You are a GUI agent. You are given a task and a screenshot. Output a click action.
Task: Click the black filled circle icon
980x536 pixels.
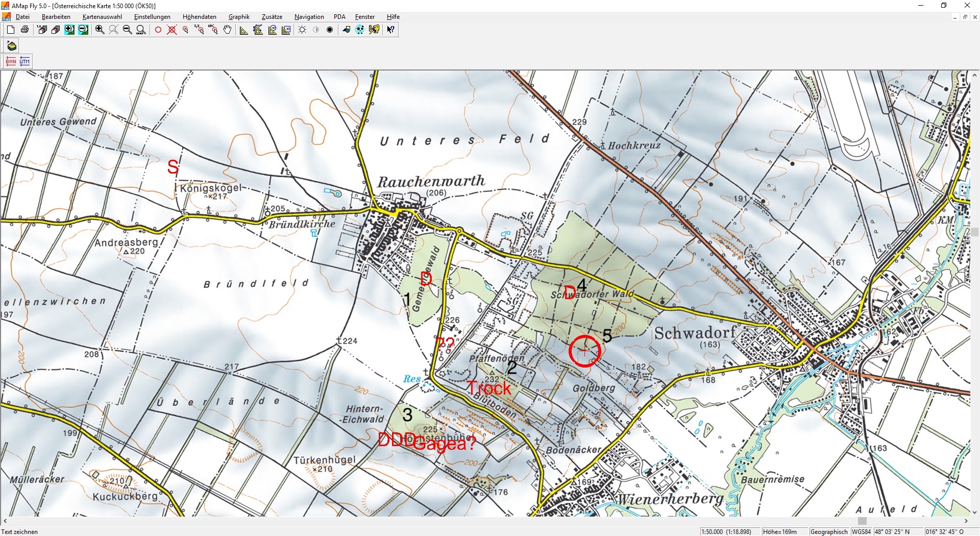(330, 30)
